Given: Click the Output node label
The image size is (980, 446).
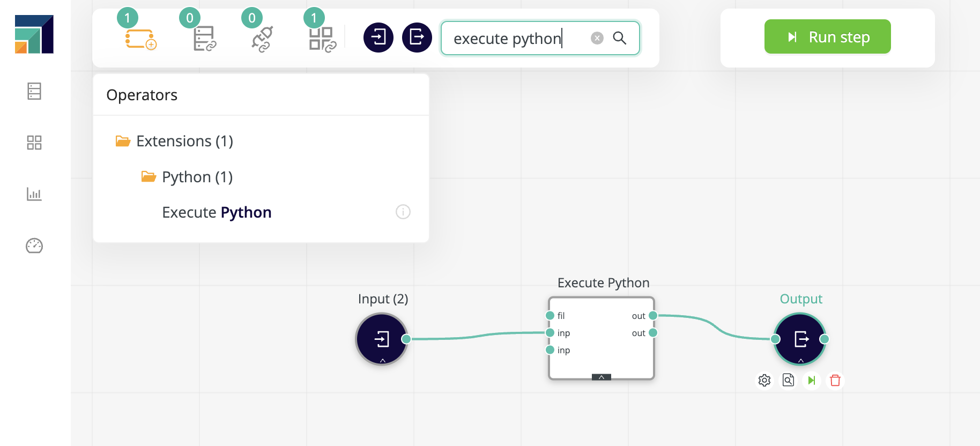Looking at the screenshot, I should 801,299.
